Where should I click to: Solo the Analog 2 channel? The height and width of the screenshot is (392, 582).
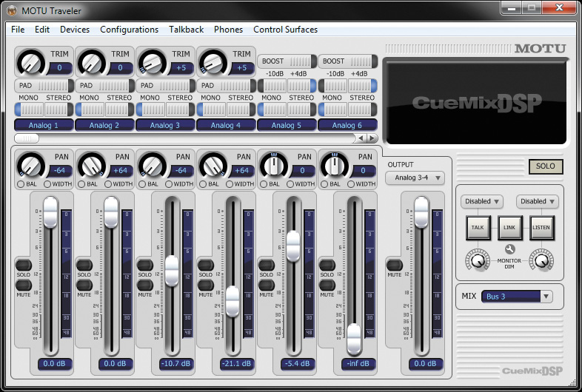click(84, 265)
